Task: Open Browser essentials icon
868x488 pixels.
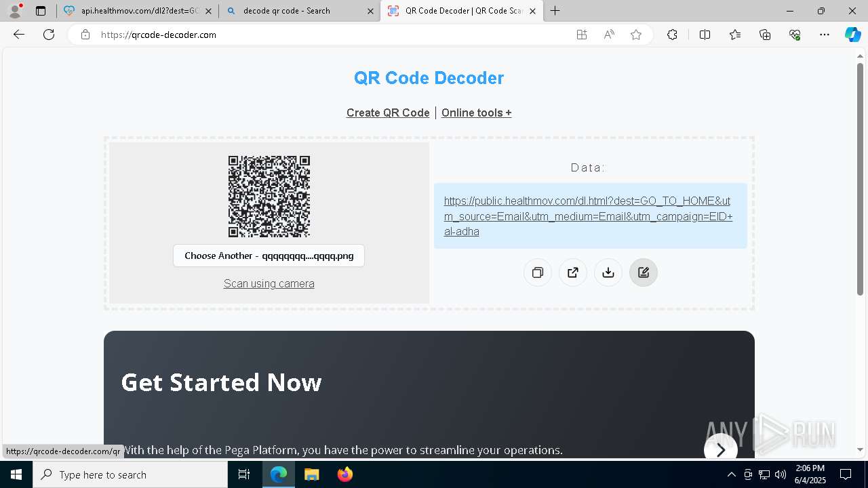Action: [795, 35]
